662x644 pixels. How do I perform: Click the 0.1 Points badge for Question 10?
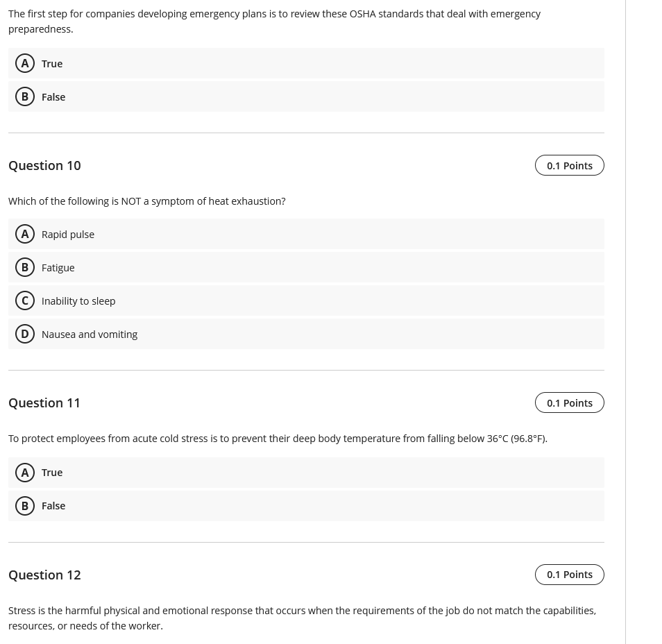(x=569, y=165)
